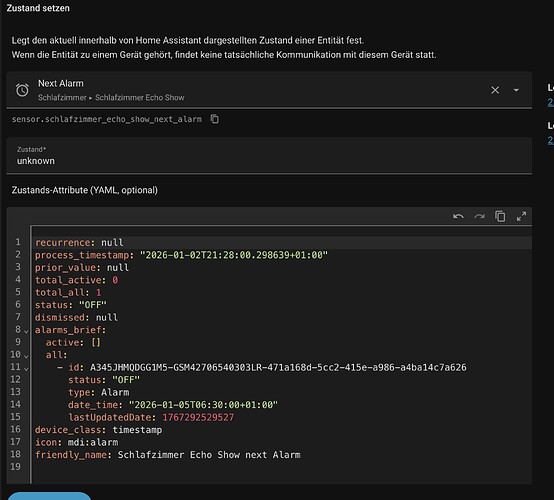Screen dimensions: 554x500
Task: Expand YAML editor to fullscreen
Action: (x=521, y=216)
